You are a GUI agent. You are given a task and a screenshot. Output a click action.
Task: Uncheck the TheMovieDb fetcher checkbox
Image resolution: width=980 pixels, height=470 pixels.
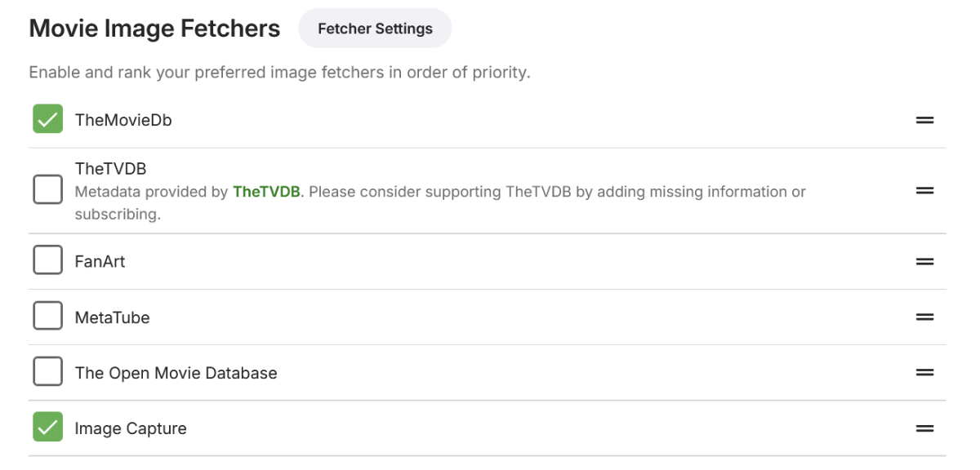click(47, 120)
